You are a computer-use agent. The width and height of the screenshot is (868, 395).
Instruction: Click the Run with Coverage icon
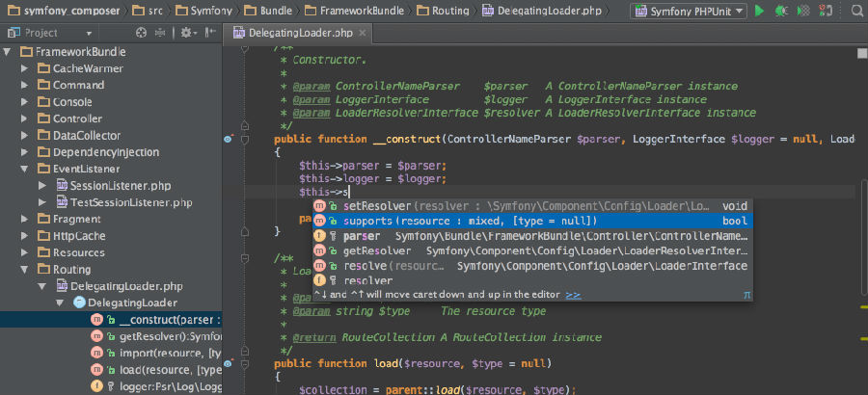[802, 11]
